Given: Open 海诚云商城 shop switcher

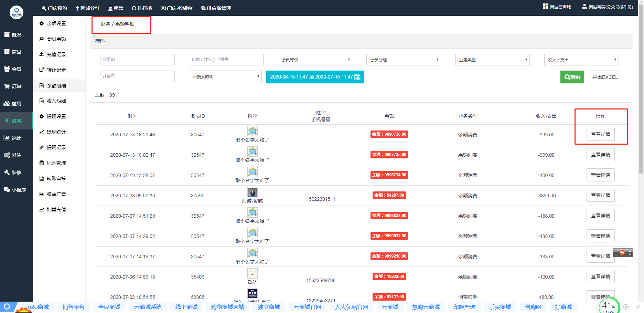Looking at the screenshot, I should tap(557, 7).
